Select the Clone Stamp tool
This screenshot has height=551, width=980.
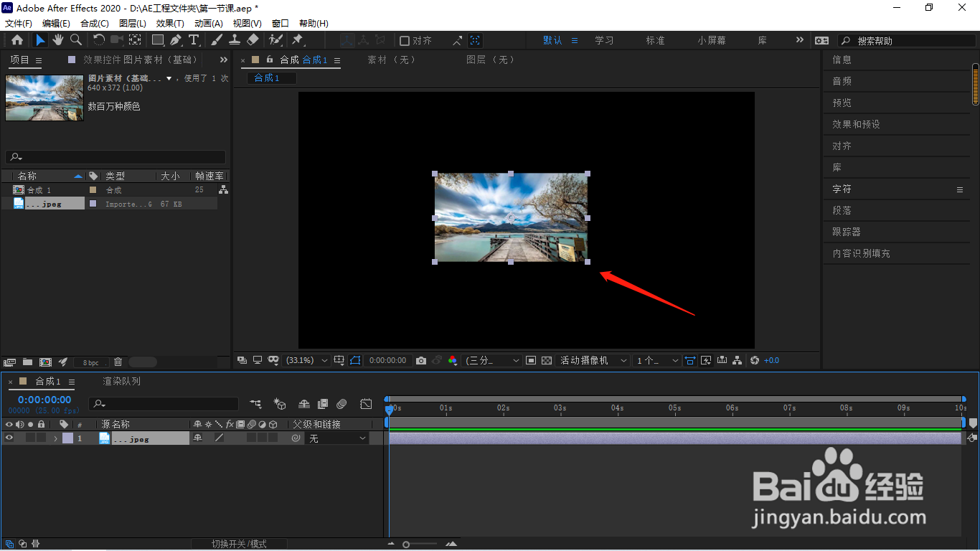tap(235, 40)
